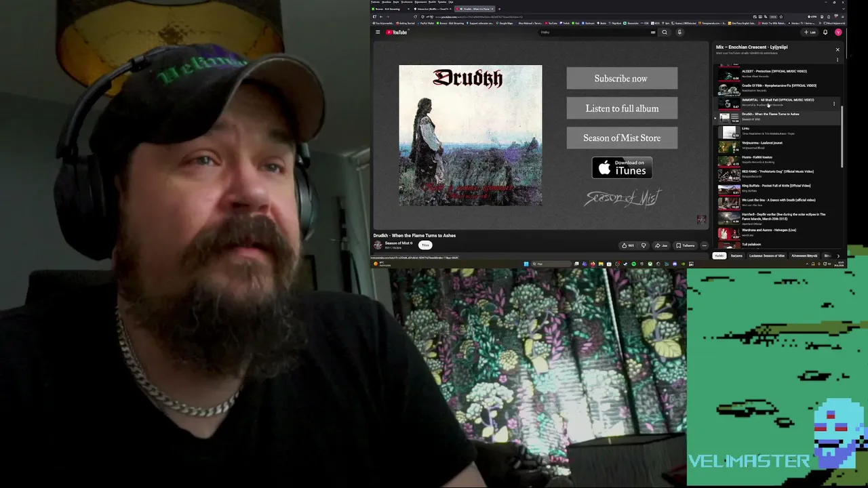Click the Drudkh album cover in the video
Image resolution: width=868 pixels, height=488 pixels.
471,135
